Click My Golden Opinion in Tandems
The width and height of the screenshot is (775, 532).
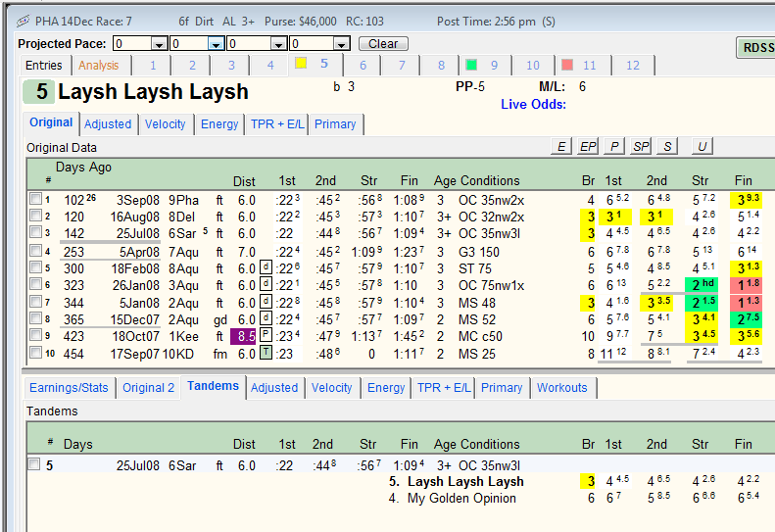click(461, 498)
